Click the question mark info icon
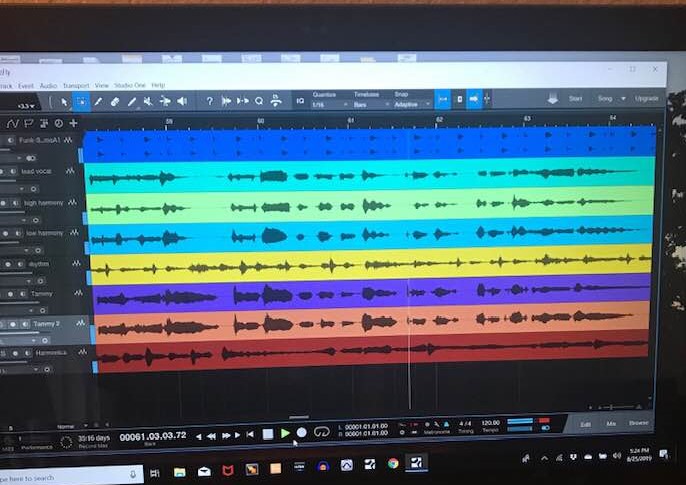Viewport: 686px width, 485px height. [210, 101]
